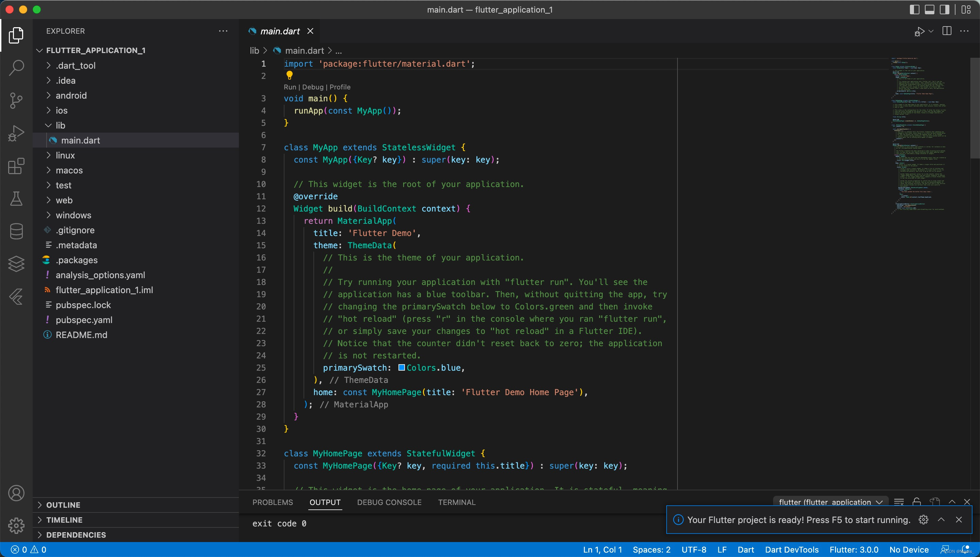This screenshot has height=557, width=980.
Task: Click the lightbulb code action icon
Action: 289,75
